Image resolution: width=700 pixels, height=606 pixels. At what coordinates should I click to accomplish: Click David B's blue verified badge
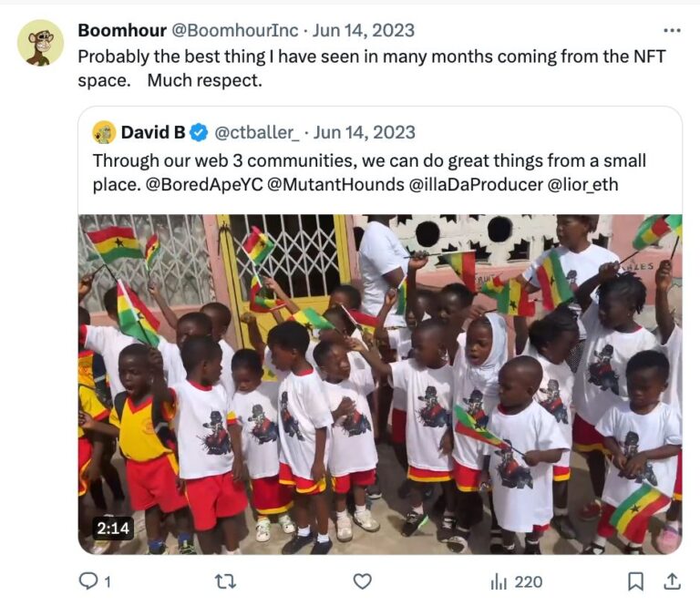pos(199,132)
